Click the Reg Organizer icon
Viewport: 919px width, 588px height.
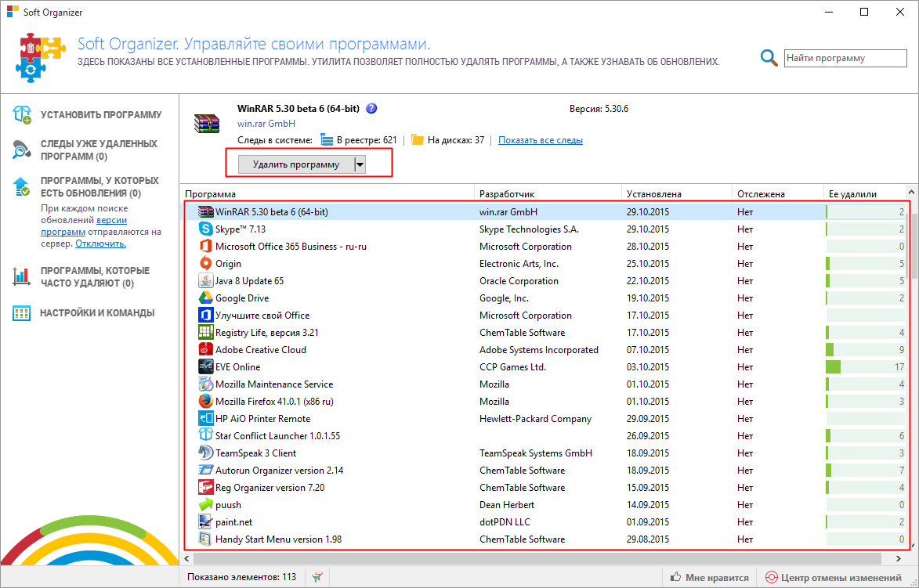(205, 487)
